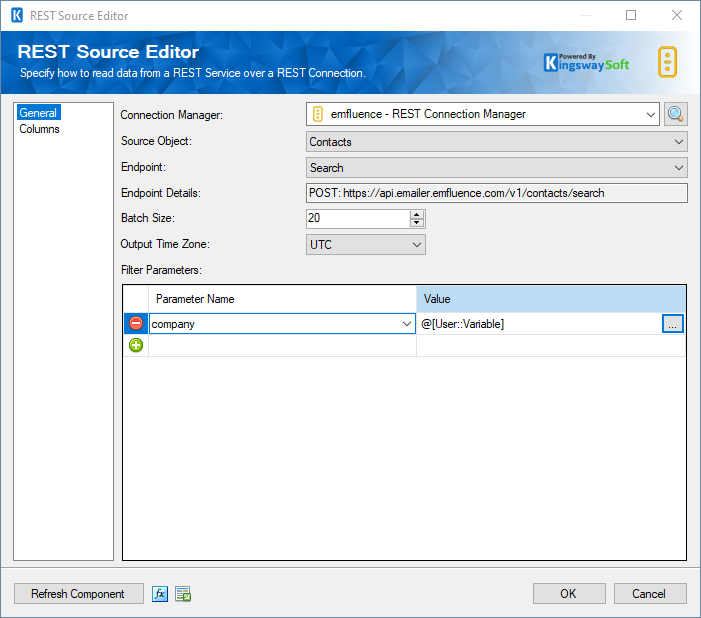701x618 pixels.
Task: Click the connection manager search magnifier icon
Action: (x=675, y=114)
